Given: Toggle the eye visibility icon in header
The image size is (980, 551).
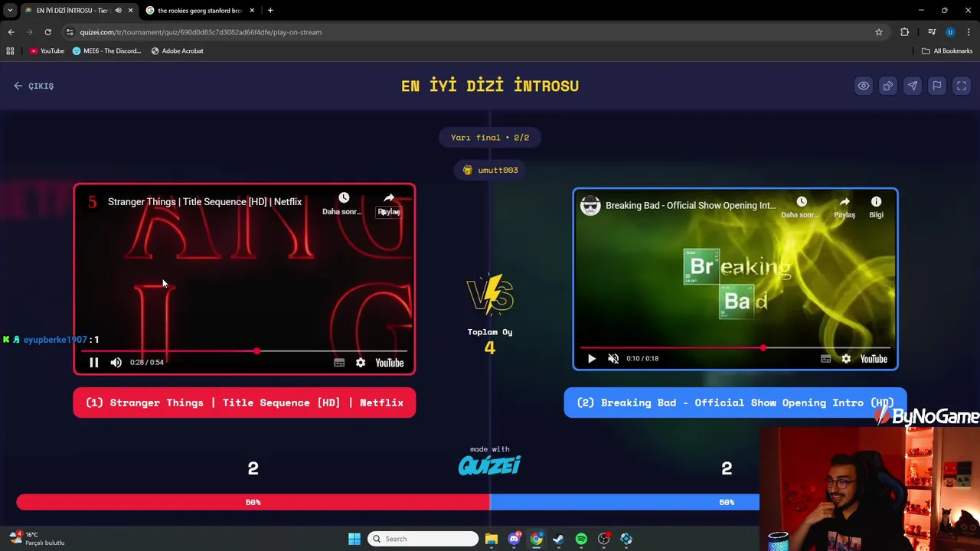Looking at the screenshot, I should click(864, 86).
